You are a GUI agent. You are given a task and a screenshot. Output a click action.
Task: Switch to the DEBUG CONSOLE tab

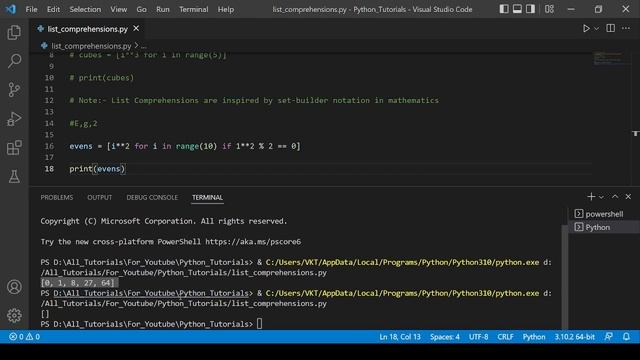click(x=152, y=198)
